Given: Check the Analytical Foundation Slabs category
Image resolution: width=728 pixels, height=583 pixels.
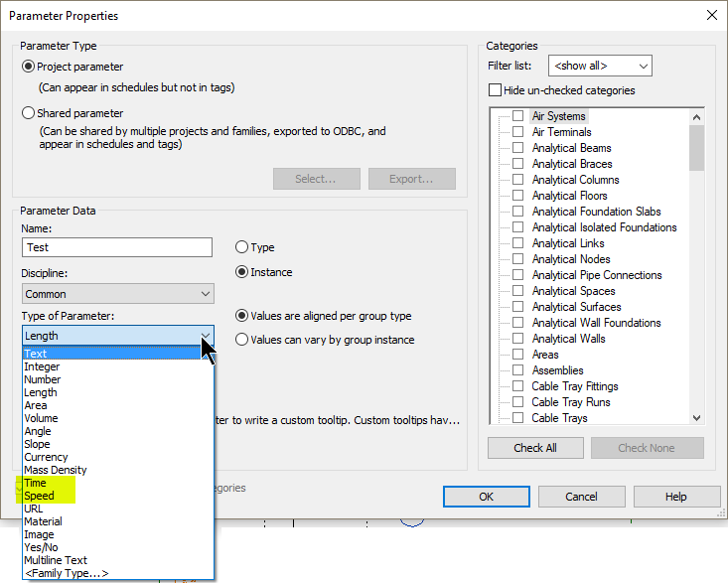Looking at the screenshot, I should (x=517, y=212).
